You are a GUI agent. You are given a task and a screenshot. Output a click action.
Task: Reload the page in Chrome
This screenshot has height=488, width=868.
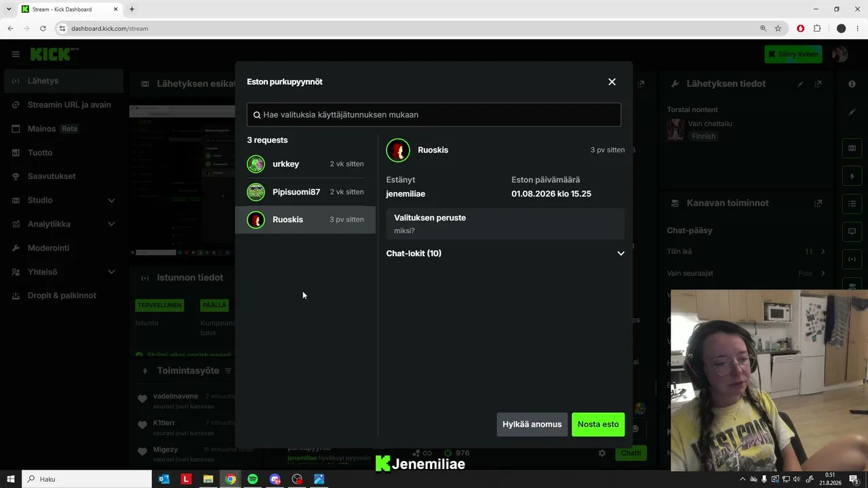(x=43, y=28)
